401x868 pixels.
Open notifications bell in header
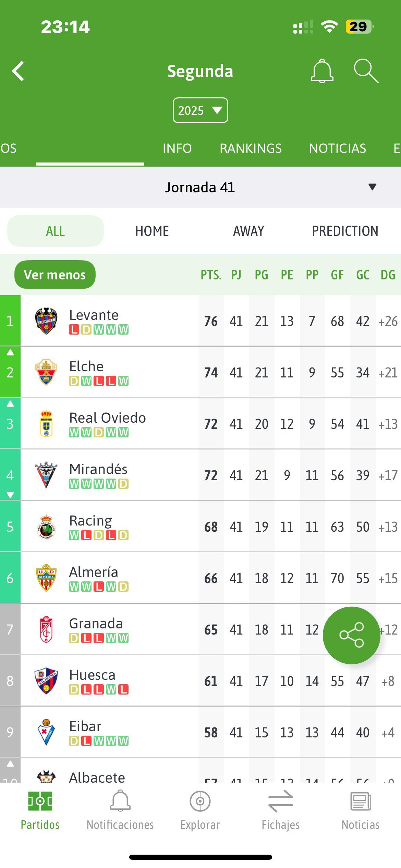(322, 71)
